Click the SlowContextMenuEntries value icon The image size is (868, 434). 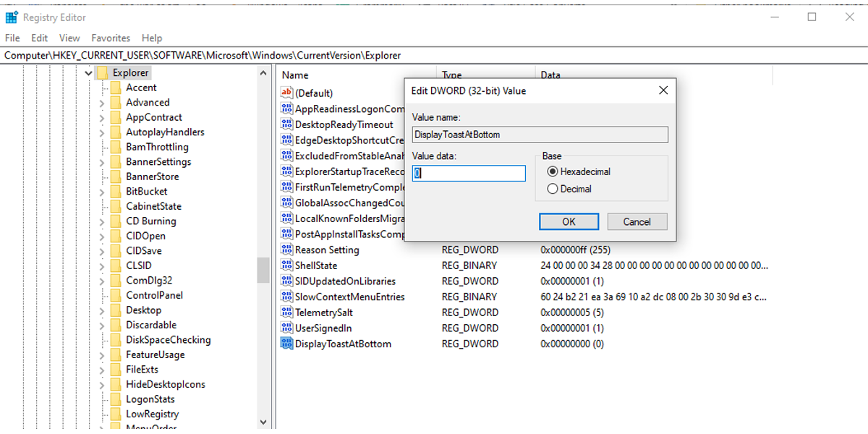[286, 297]
